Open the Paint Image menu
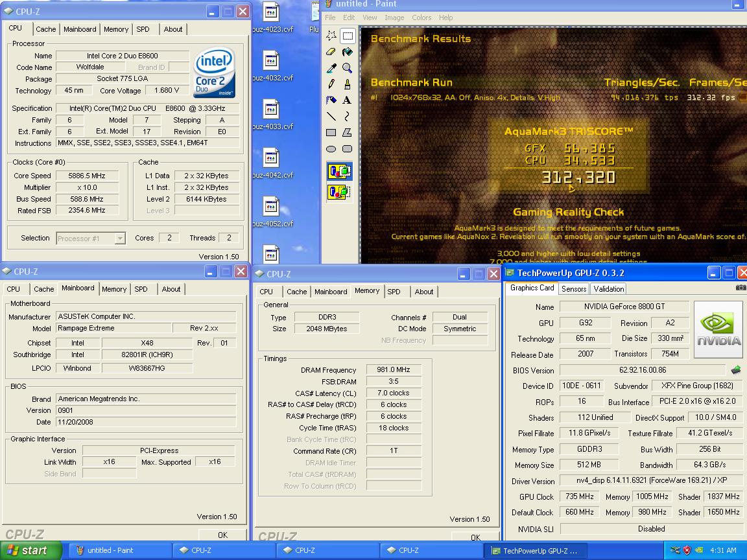The height and width of the screenshot is (560, 747). [394, 17]
